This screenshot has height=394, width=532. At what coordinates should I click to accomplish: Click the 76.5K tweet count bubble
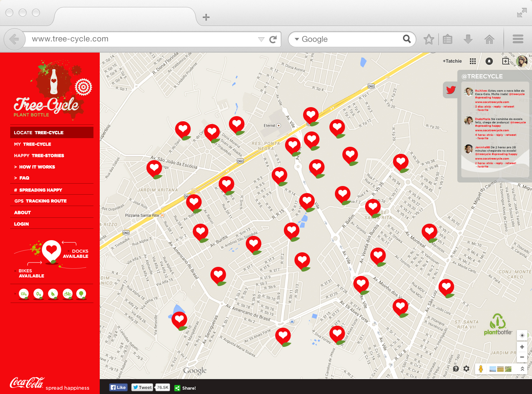(x=163, y=387)
